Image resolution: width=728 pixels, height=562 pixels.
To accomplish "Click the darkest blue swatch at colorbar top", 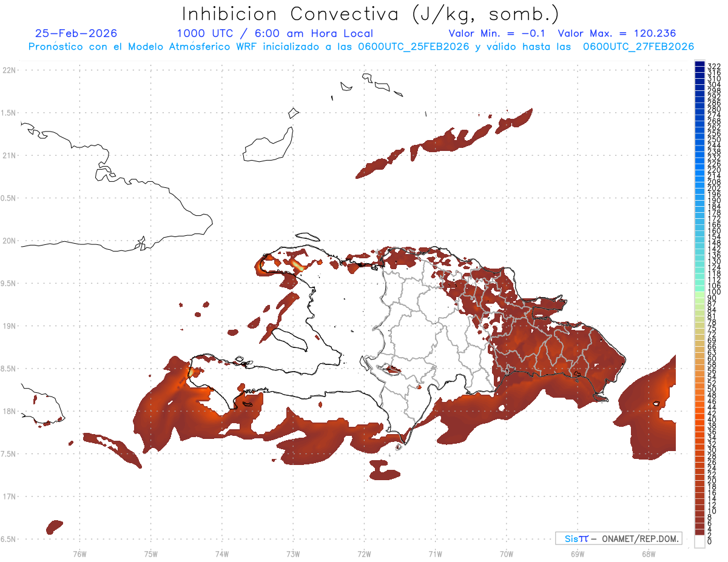I will (x=700, y=64).
